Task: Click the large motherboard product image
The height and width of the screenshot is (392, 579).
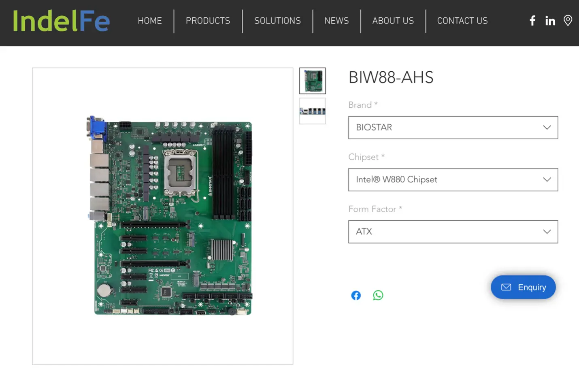Action: click(x=162, y=216)
